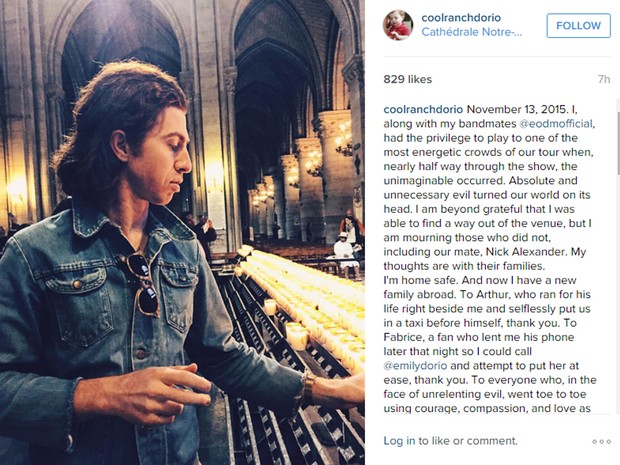Click the coolranchdorio profile avatar
This screenshot has height=465, width=620.
coord(398,25)
